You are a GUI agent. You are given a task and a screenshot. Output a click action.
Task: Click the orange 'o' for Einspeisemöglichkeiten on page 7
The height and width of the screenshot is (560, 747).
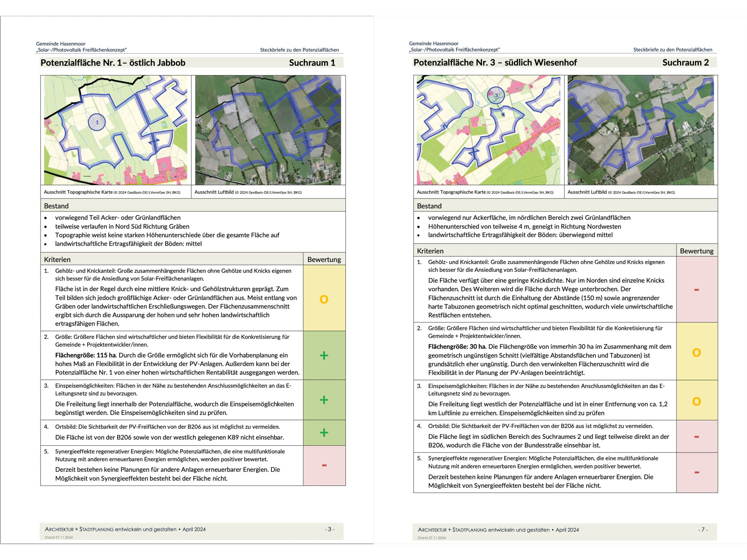tap(696, 401)
